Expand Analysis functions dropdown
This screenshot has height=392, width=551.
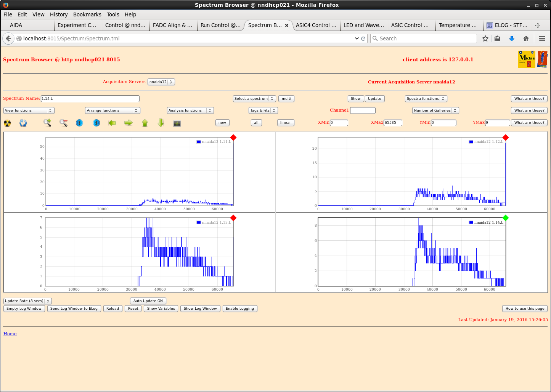190,110
